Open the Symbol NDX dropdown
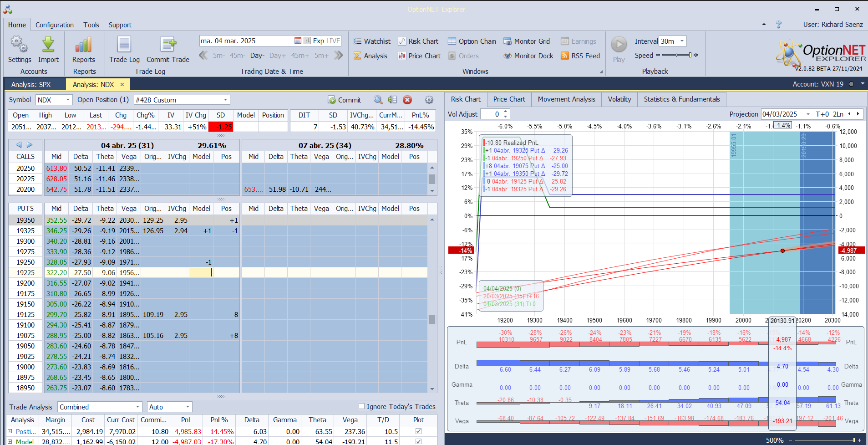This screenshot has width=868, height=445. [68, 100]
